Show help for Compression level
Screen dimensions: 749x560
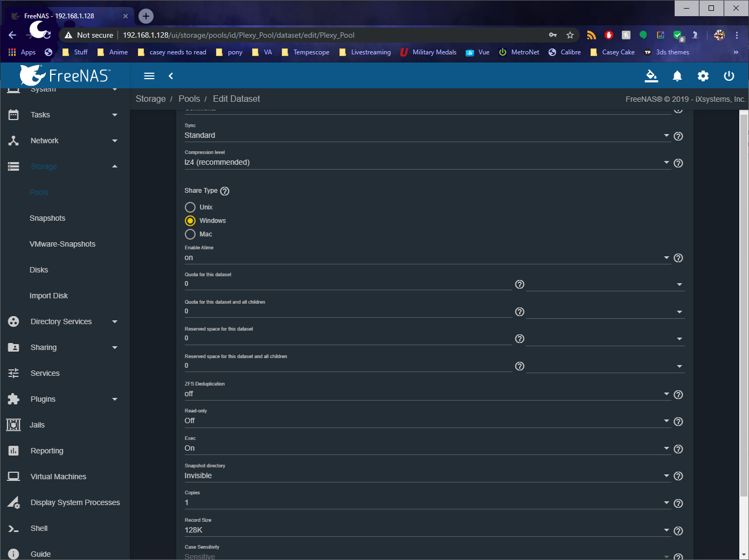[x=678, y=163]
